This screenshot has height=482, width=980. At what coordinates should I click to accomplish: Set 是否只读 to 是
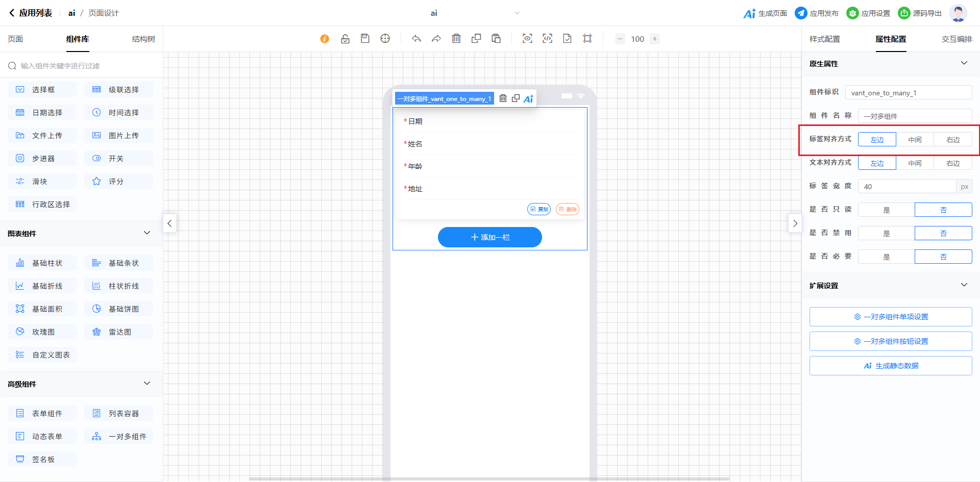[886, 210]
